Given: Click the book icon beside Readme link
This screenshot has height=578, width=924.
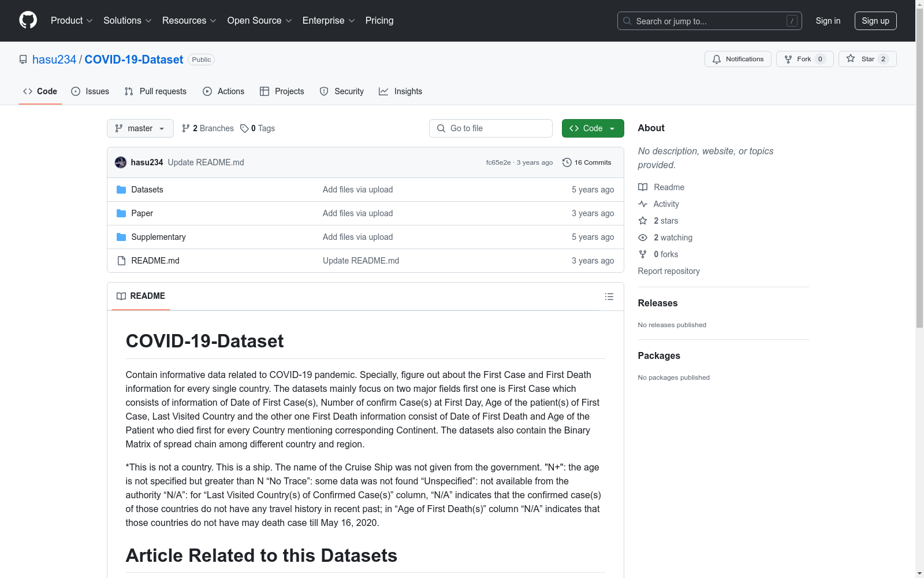Looking at the screenshot, I should tap(643, 187).
